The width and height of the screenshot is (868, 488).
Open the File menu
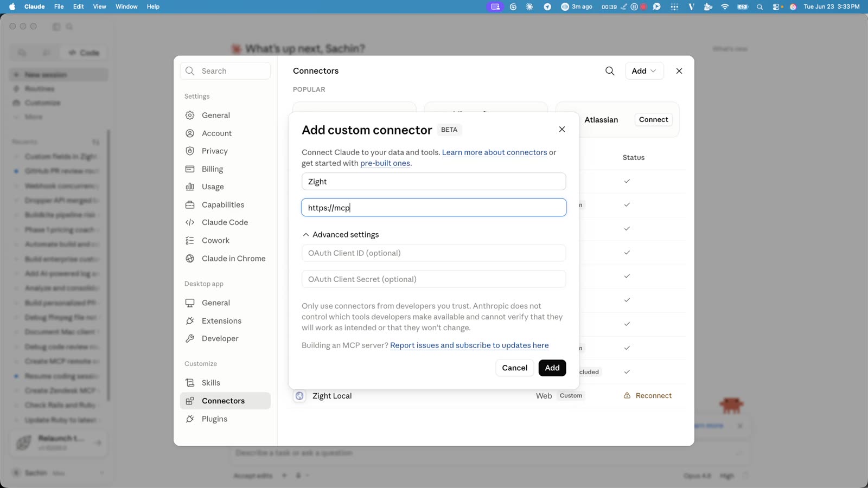point(59,7)
